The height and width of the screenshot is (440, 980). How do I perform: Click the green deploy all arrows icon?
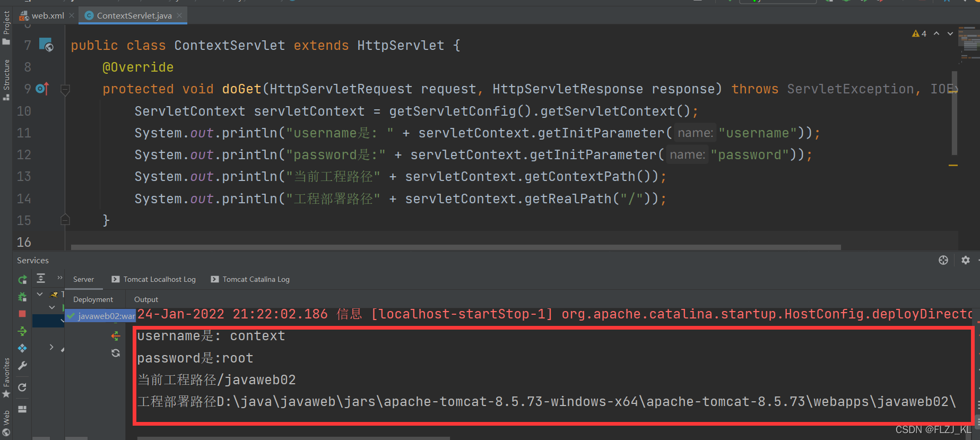tap(22, 331)
